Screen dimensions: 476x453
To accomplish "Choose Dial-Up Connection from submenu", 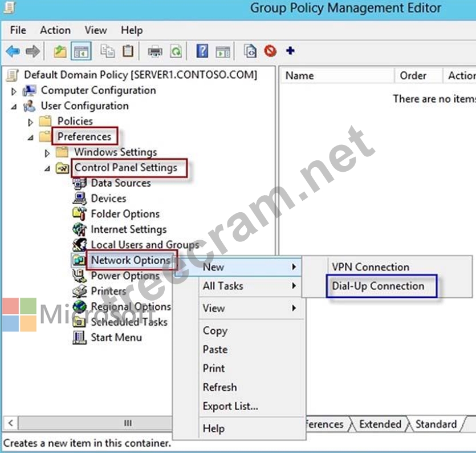I will (x=378, y=286).
